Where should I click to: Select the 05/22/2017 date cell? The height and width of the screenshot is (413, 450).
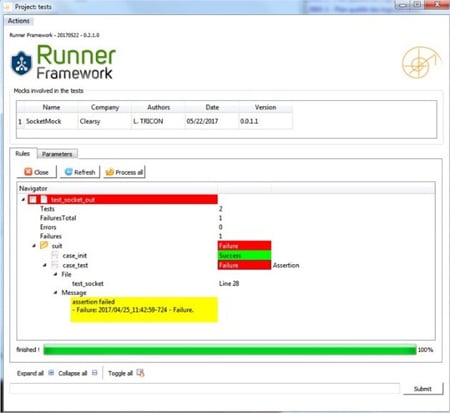[212, 121]
